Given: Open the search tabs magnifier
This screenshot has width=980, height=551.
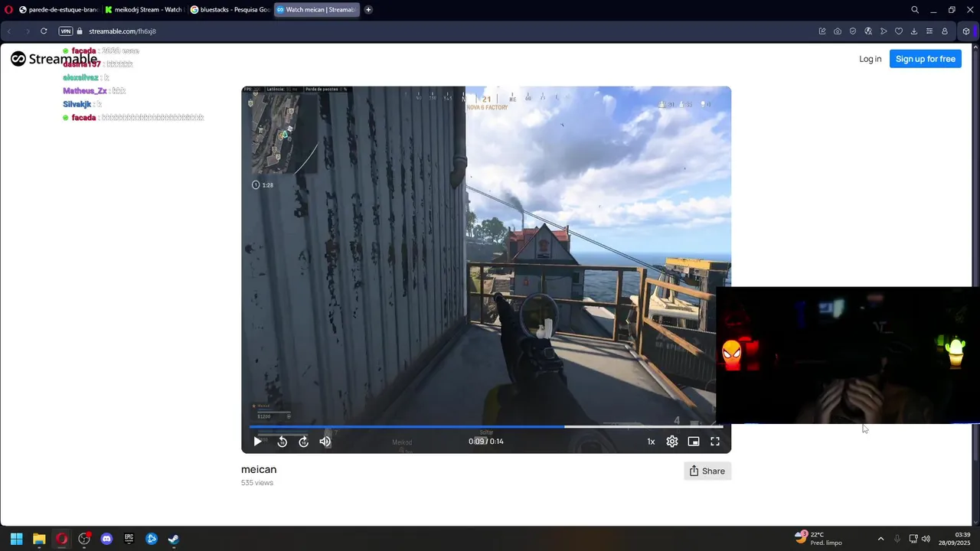Looking at the screenshot, I should click(915, 10).
